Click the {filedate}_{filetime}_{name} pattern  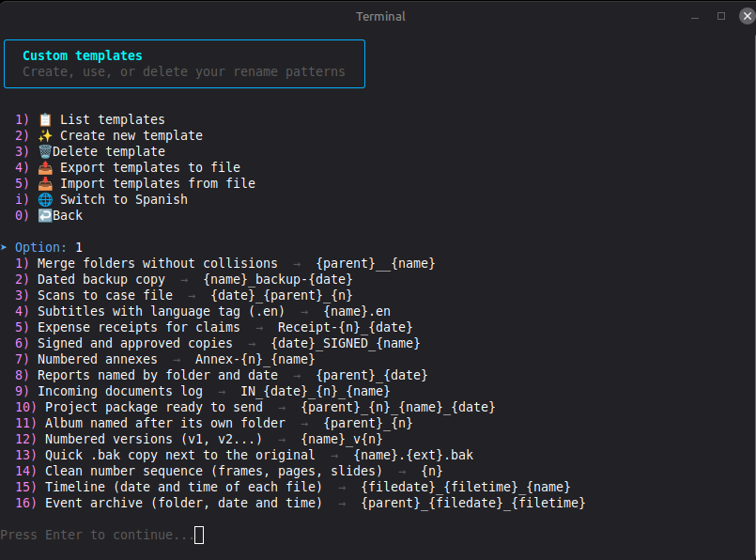466,486
